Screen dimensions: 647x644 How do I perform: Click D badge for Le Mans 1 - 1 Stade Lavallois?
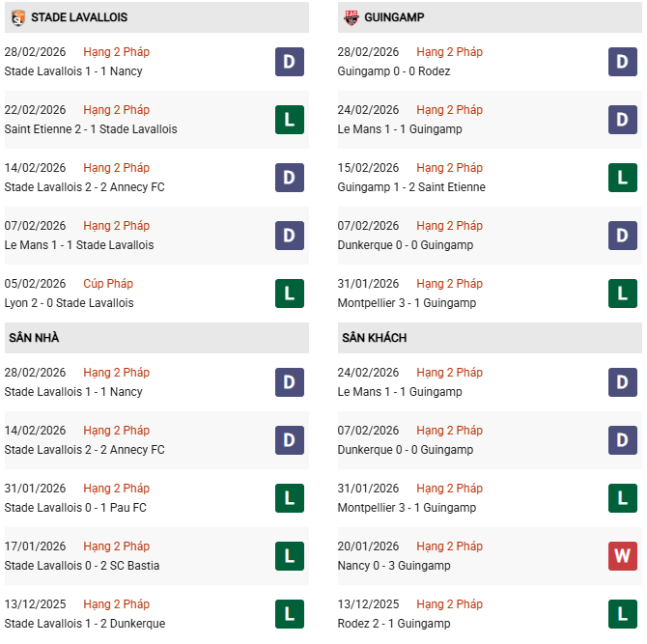[290, 236]
